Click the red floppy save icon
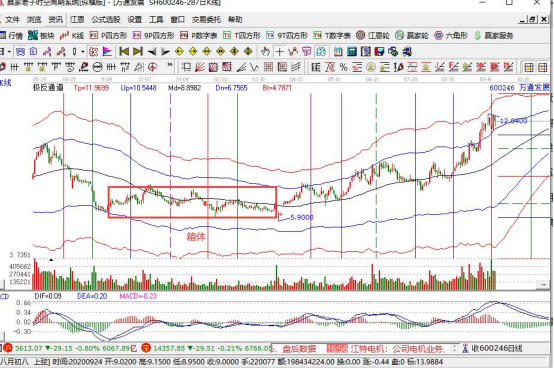 379,52
